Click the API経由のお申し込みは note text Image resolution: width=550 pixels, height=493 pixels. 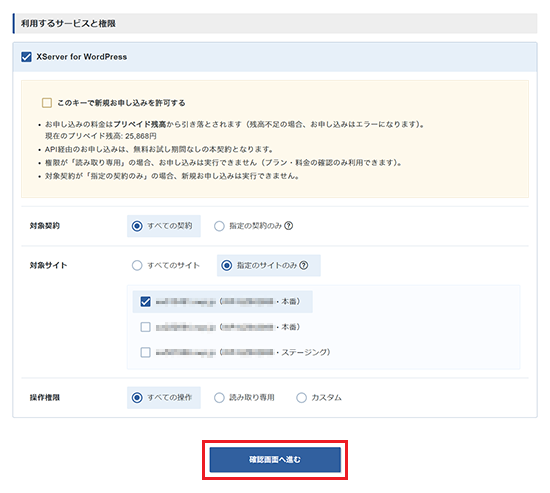tap(159, 149)
